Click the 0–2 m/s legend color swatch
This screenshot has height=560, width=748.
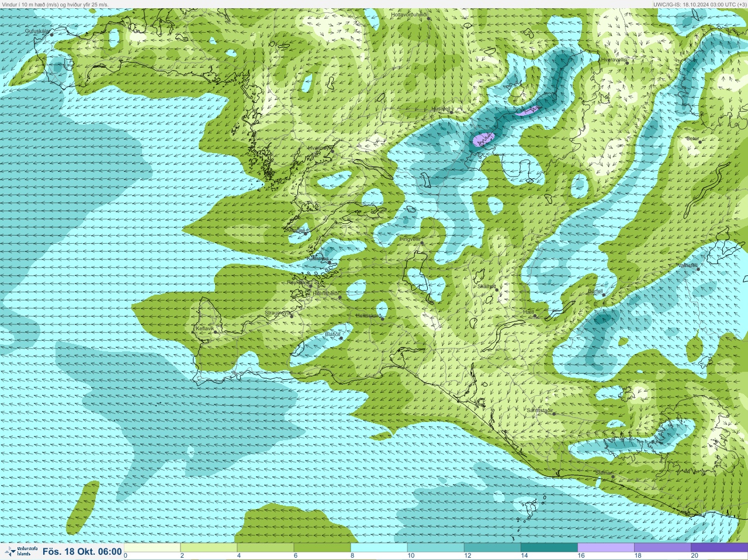pyautogui.click(x=152, y=548)
